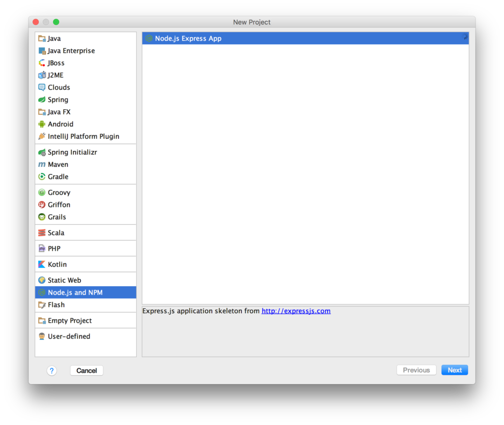This screenshot has width=504, height=425.
Task: Click the JBoss icon
Action: coord(42,63)
